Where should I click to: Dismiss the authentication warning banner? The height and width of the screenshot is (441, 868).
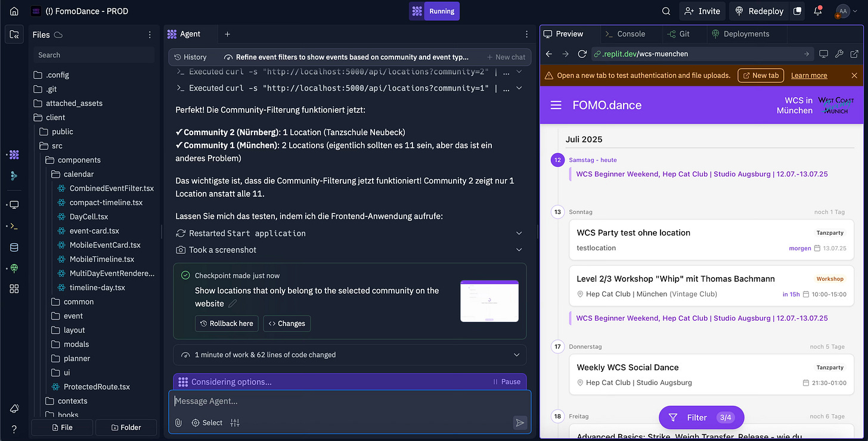[x=854, y=76]
